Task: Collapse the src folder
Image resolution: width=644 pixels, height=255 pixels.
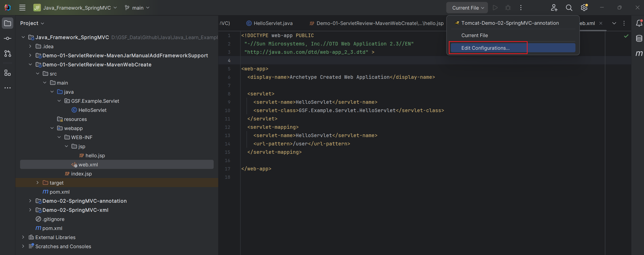Action: (x=38, y=74)
